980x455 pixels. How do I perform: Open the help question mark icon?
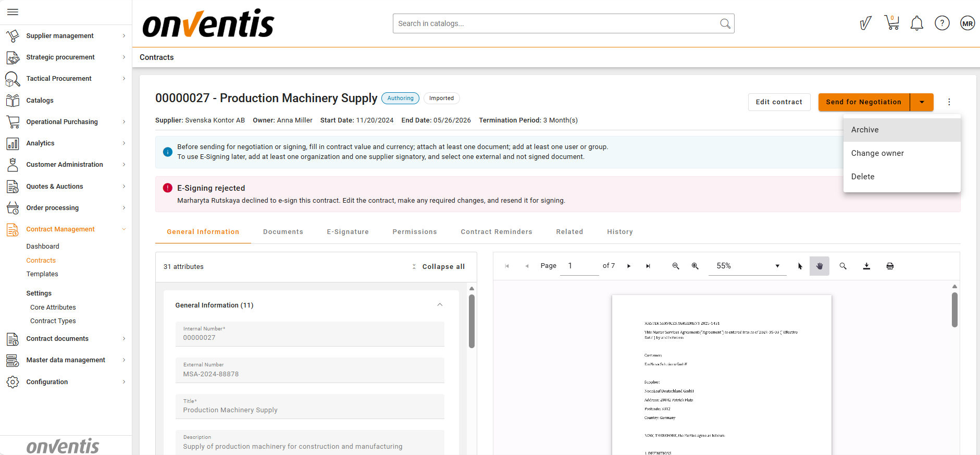click(x=941, y=23)
